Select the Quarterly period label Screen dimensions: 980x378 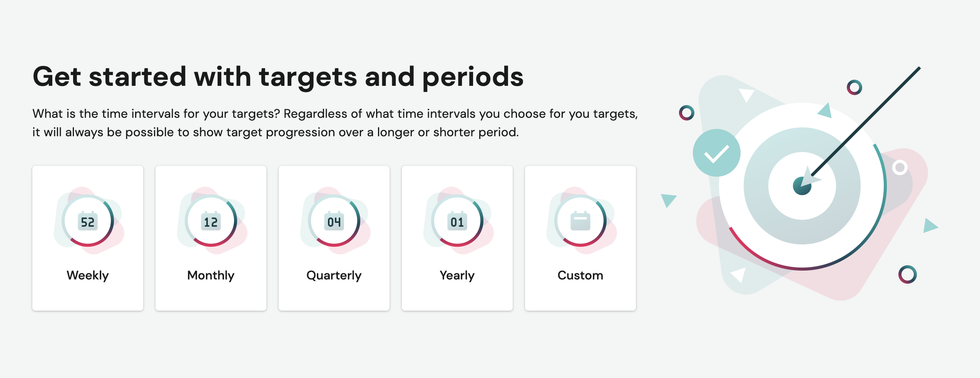click(x=334, y=276)
